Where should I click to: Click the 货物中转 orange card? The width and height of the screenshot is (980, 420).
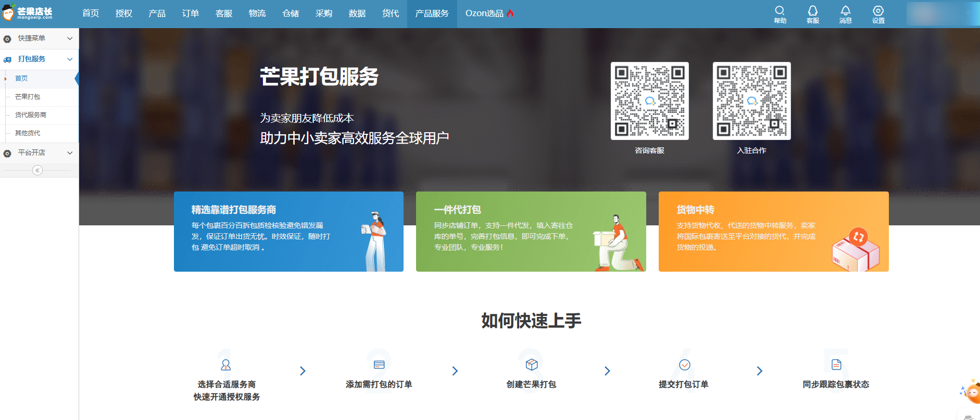[x=773, y=232]
